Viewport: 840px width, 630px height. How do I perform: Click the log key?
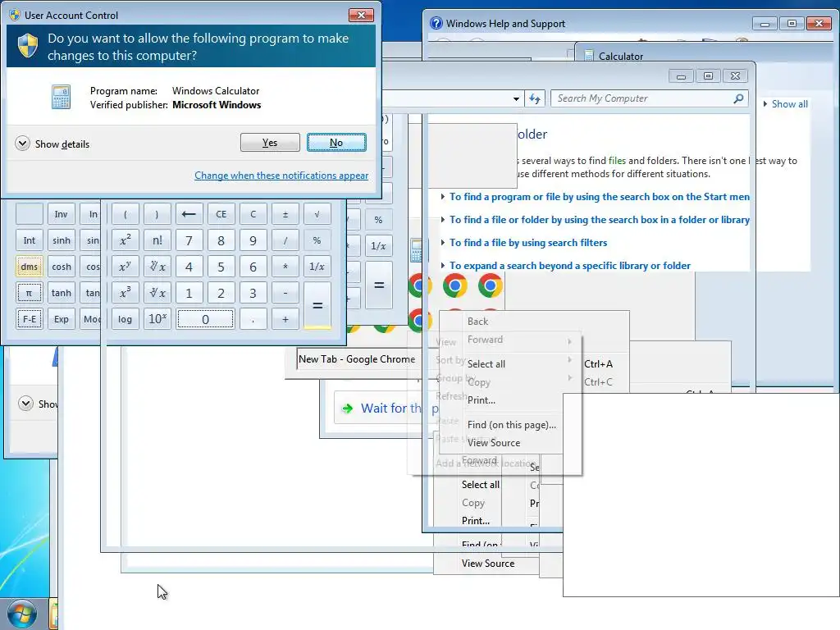125,319
